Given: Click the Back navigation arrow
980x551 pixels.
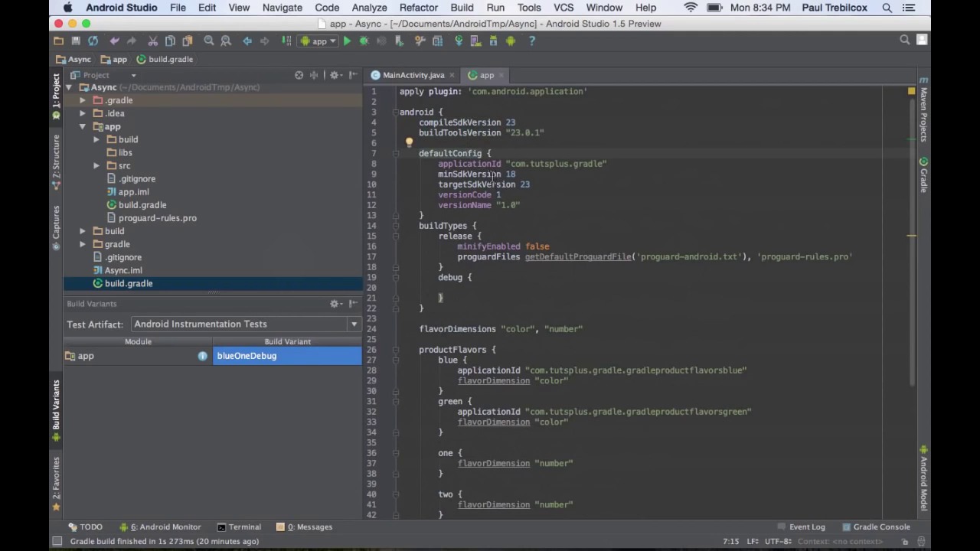Looking at the screenshot, I should pyautogui.click(x=247, y=41).
